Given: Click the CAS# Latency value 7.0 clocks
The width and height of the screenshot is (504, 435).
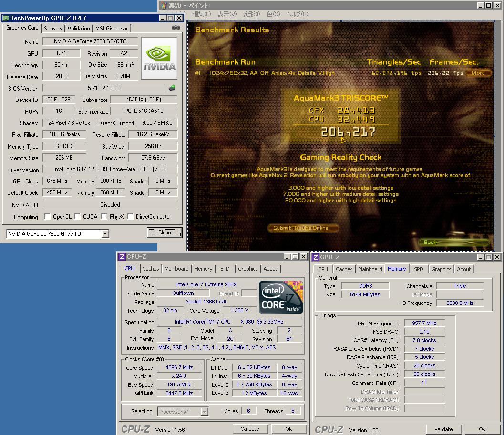Looking at the screenshot, I should pos(424,340).
